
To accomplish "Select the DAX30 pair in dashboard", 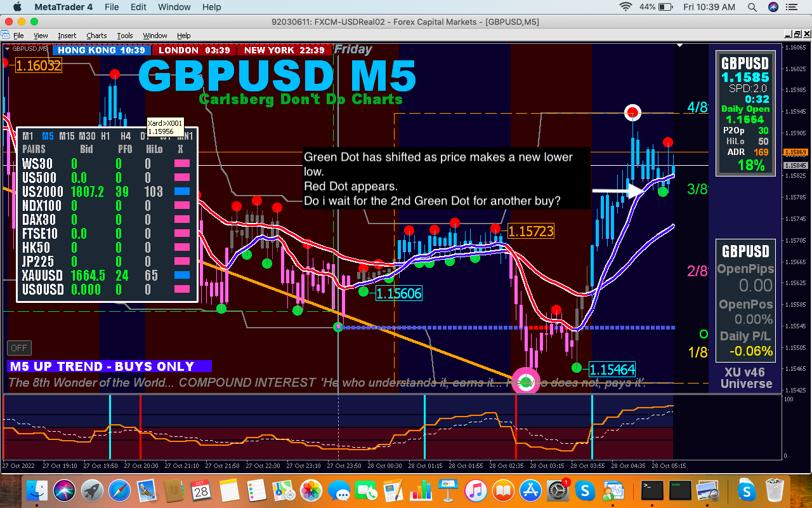I will pos(39,219).
